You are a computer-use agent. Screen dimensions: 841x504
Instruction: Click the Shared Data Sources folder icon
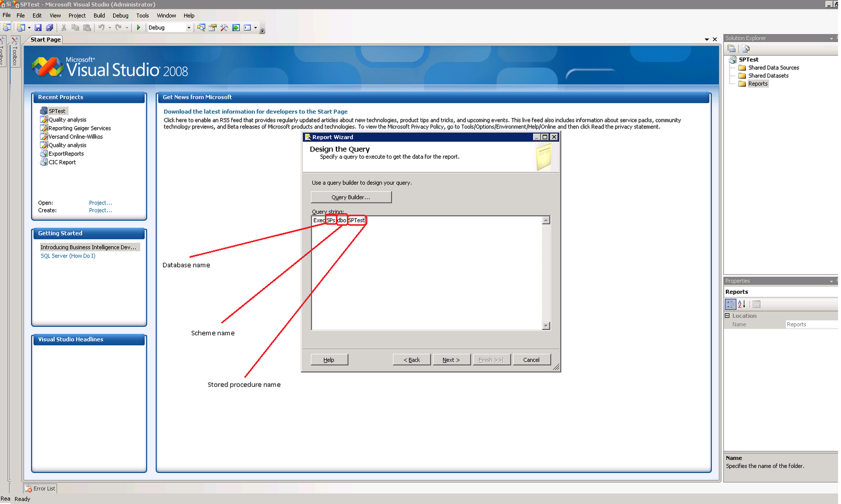[x=742, y=68]
